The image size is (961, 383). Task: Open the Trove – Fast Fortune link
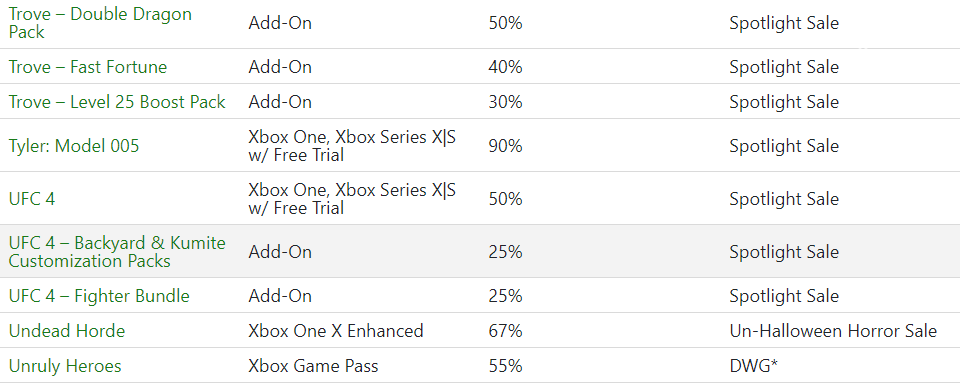(88, 67)
